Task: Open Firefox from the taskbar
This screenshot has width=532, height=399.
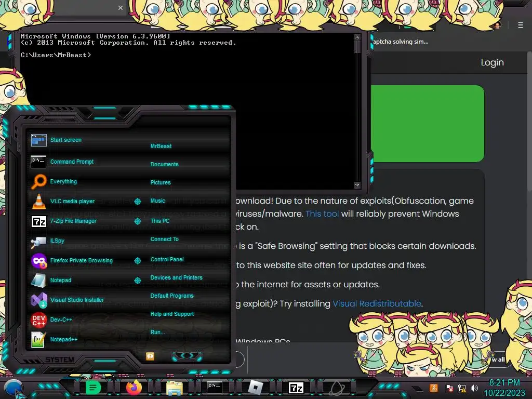Action: [x=134, y=388]
